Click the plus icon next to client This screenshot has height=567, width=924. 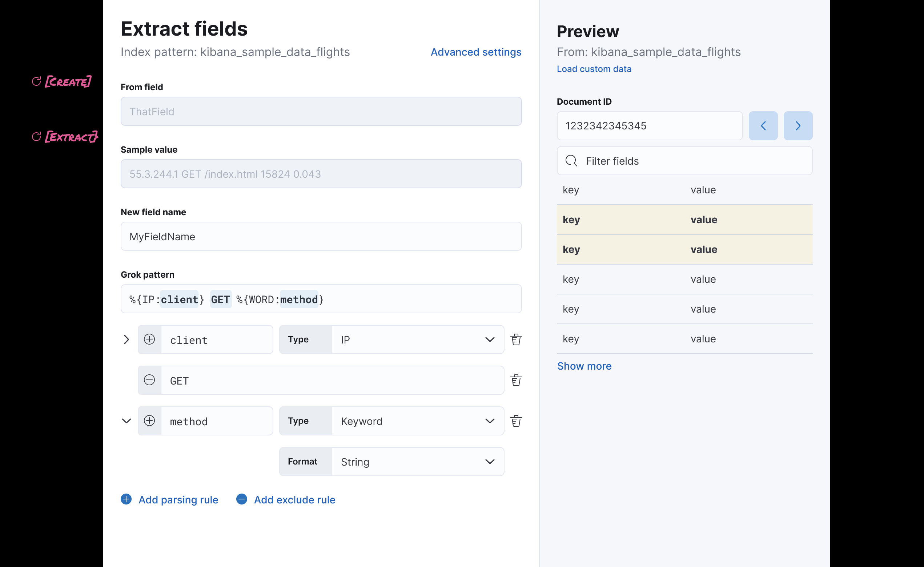[x=150, y=339]
